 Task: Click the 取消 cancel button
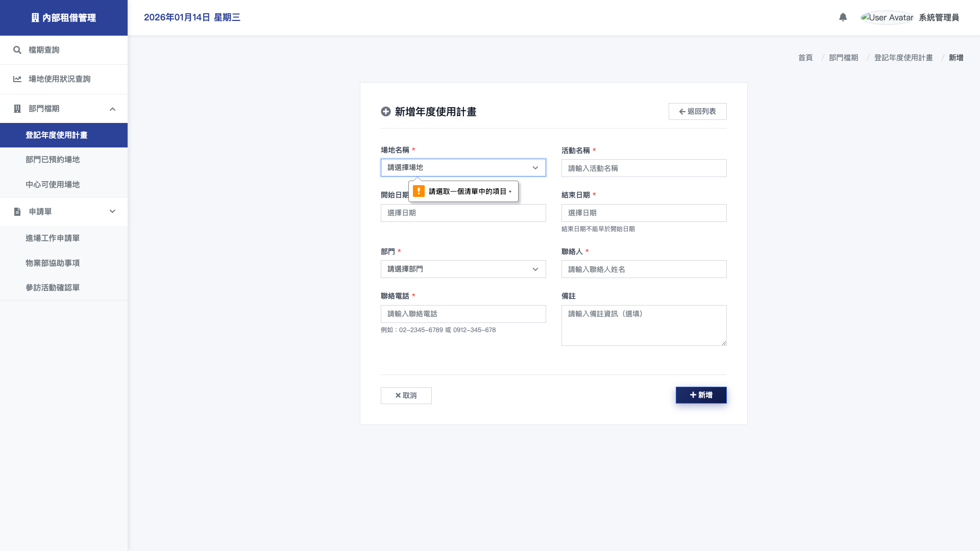click(406, 395)
